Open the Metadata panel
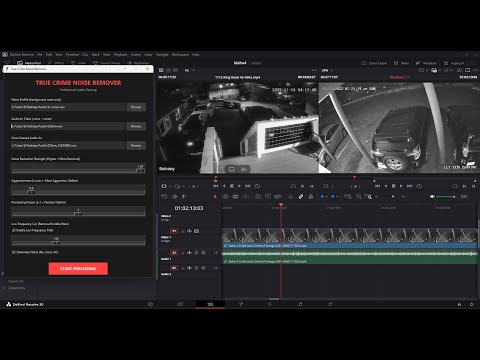The width and height of the screenshot is (480, 360). [x=426, y=63]
